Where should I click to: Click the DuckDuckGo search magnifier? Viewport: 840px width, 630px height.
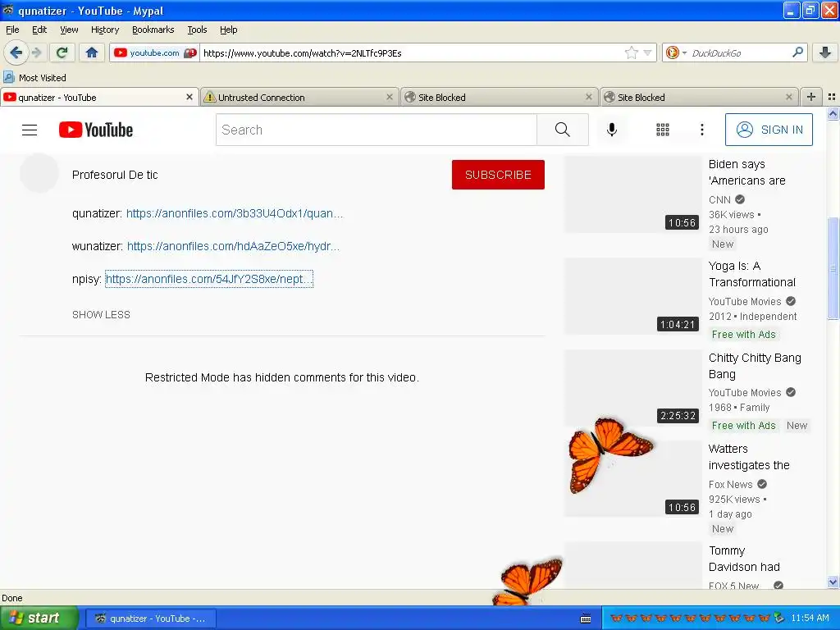pyautogui.click(x=797, y=52)
